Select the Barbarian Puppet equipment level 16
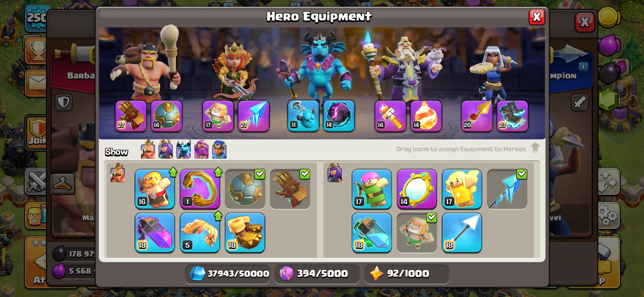 (155, 189)
